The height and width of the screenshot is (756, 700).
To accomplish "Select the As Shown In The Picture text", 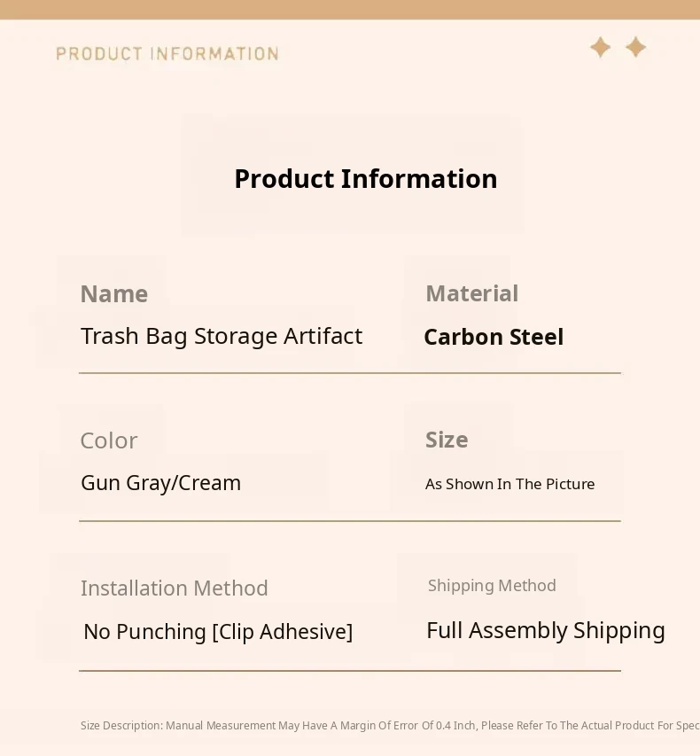I will click(509, 484).
